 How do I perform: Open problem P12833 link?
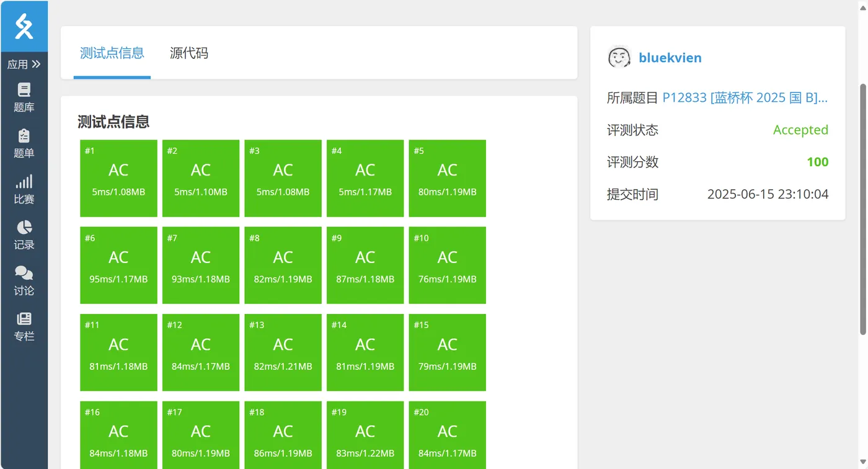click(x=745, y=97)
